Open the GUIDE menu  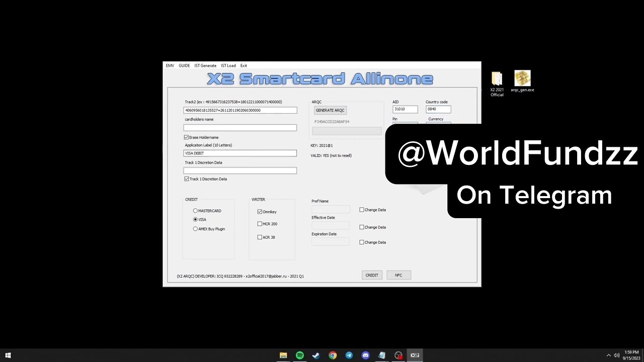(x=184, y=65)
